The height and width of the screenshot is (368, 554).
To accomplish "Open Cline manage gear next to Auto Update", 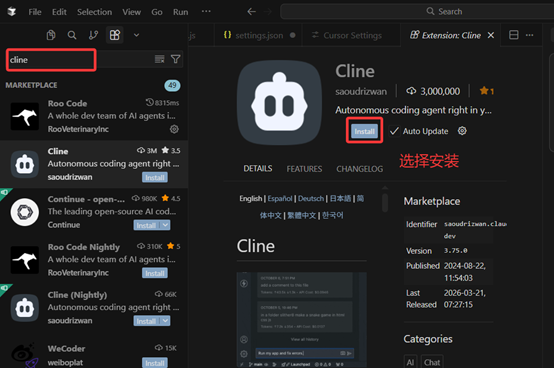I will click(462, 131).
